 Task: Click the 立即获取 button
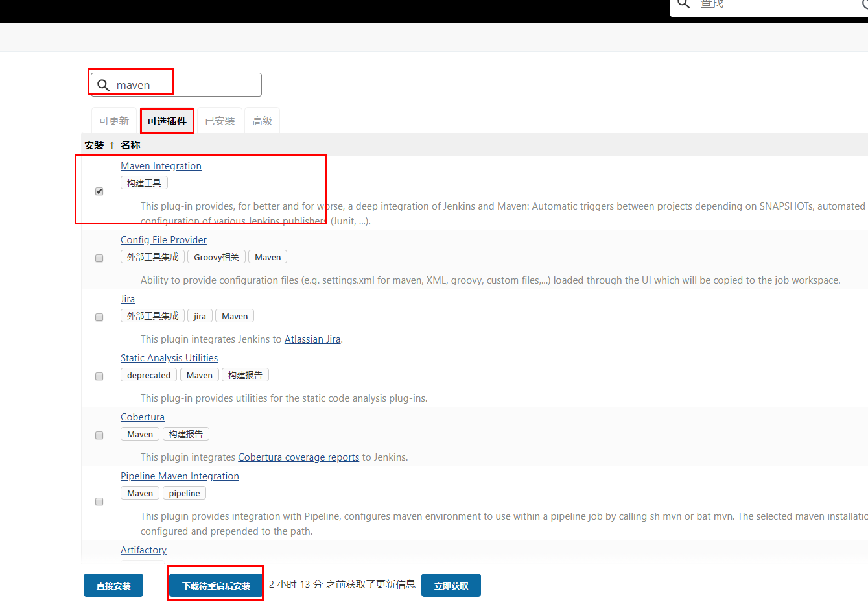451,585
